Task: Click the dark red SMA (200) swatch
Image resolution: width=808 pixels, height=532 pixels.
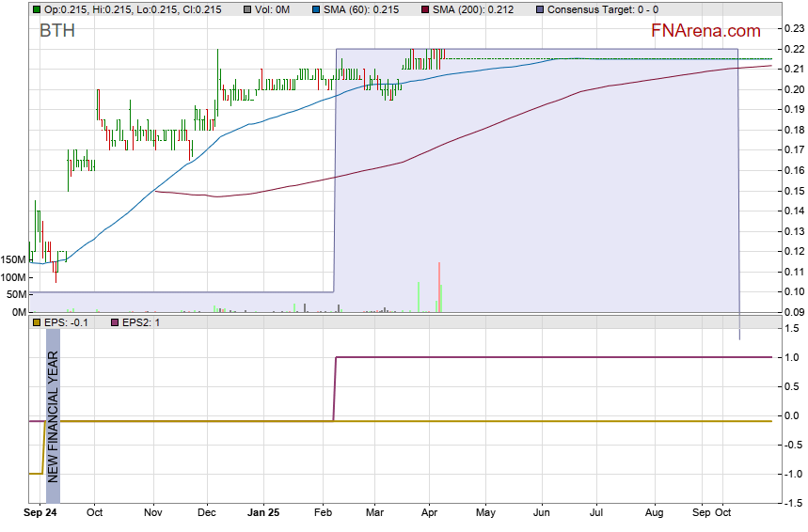Action: 424,9
